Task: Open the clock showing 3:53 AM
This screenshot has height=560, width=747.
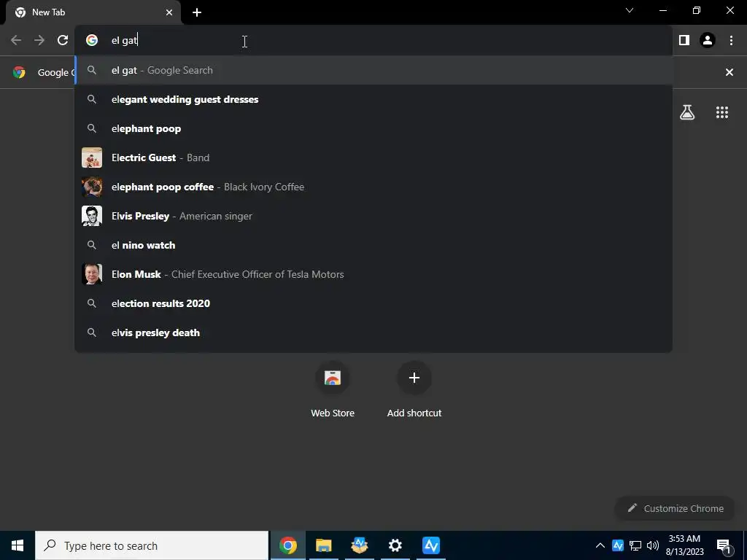Action: click(x=684, y=545)
